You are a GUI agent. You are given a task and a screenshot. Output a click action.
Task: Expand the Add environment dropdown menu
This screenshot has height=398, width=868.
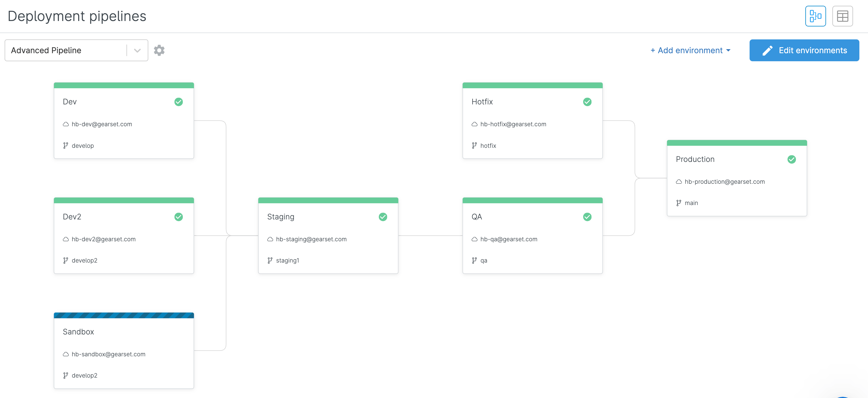coord(690,50)
